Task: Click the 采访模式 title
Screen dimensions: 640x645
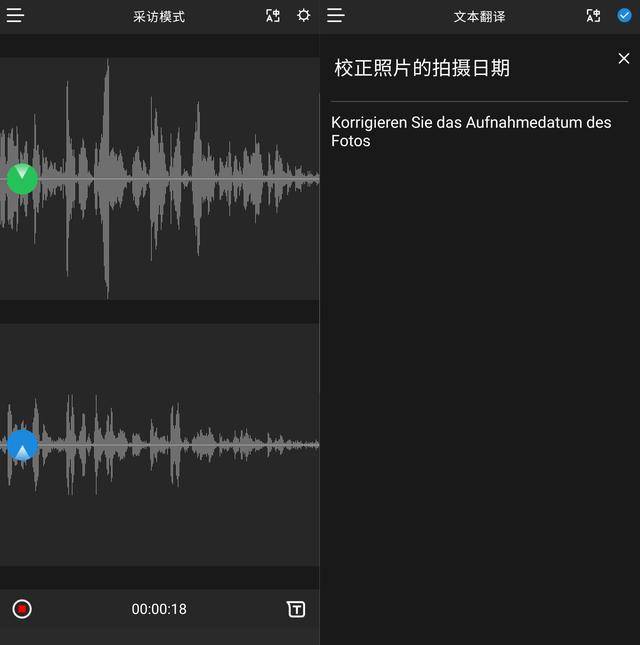Action: pyautogui.click(x=159, y=17)
